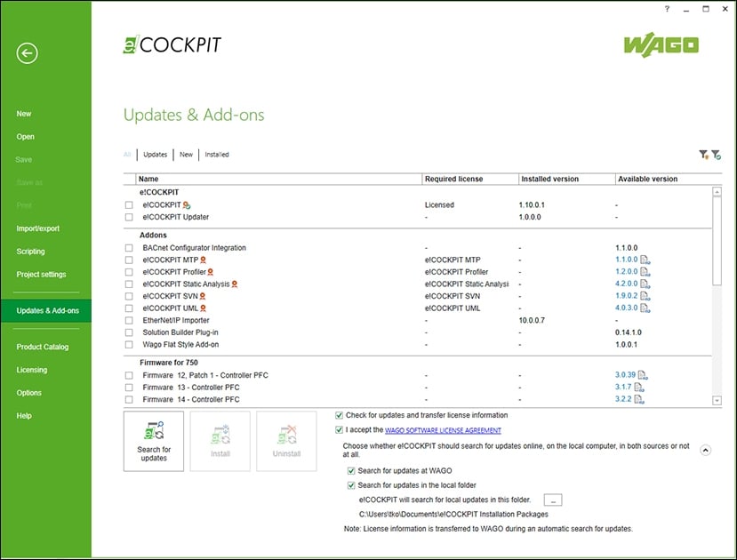
Task: Switch to the Updates filter tab
Action: (x=155, y=155)
